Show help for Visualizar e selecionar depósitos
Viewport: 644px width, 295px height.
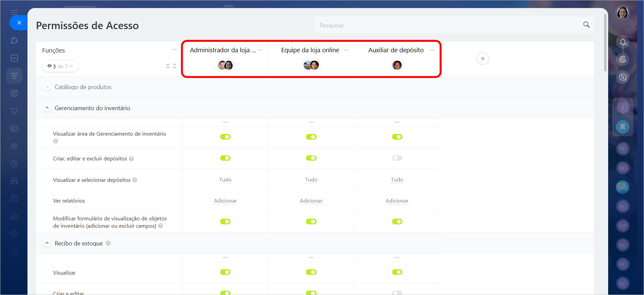click(135, 180)
